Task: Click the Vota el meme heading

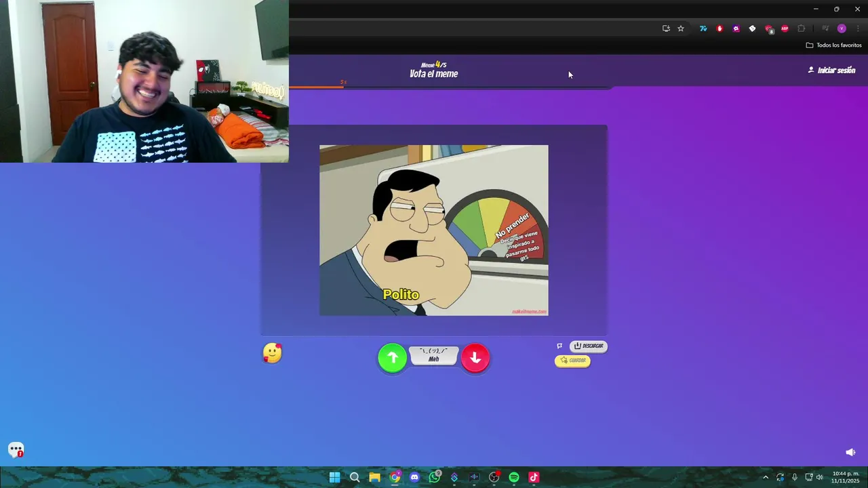Action: tap(434, 74)
